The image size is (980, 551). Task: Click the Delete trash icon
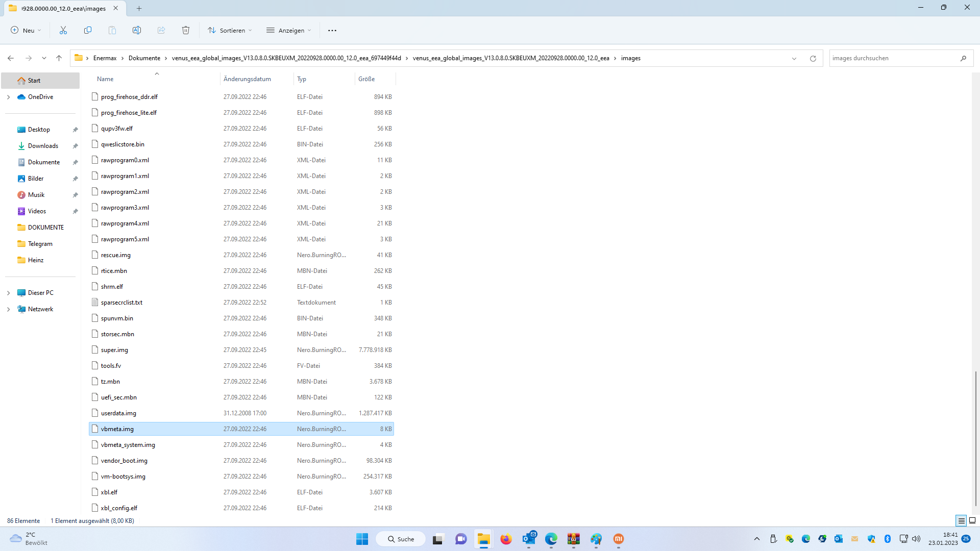tap(186, 30)
